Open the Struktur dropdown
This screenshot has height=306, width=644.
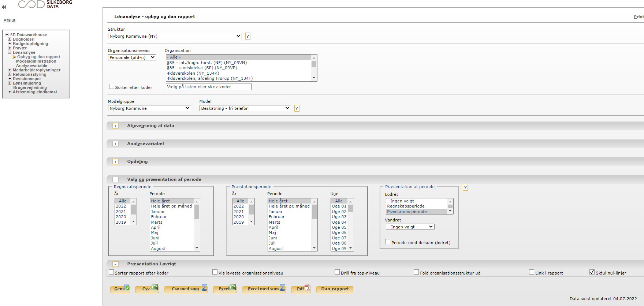(175, 36)
